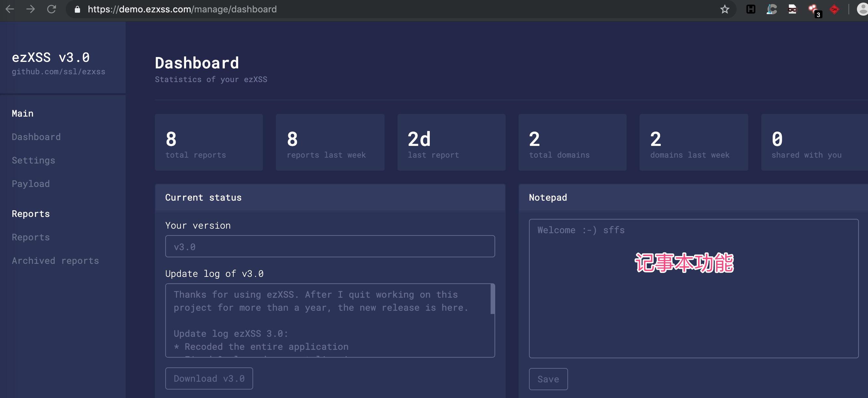Click the Your version field

point(330,246)
